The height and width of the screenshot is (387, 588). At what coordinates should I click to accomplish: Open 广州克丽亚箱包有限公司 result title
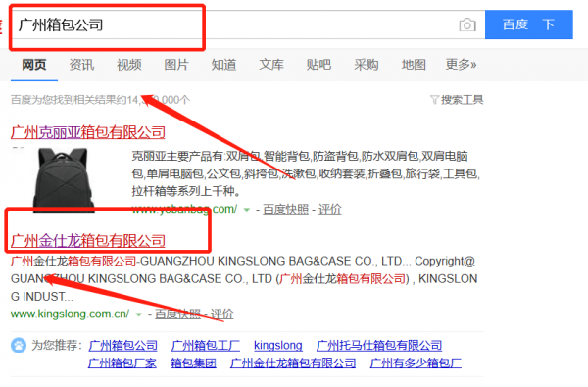pos(88,132)
